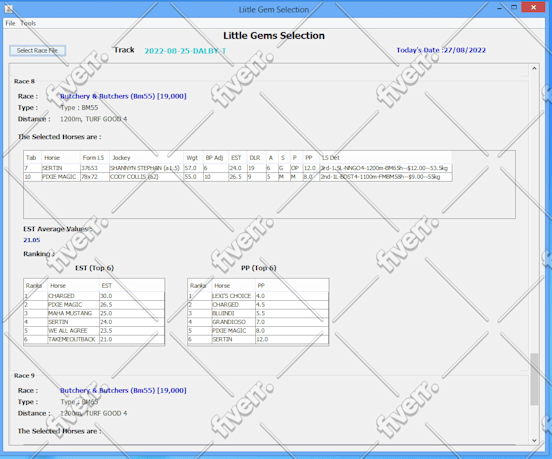
Task: Select BLUINDI in PP ranking
Action: pyautogui.click(x=233, y=313)
